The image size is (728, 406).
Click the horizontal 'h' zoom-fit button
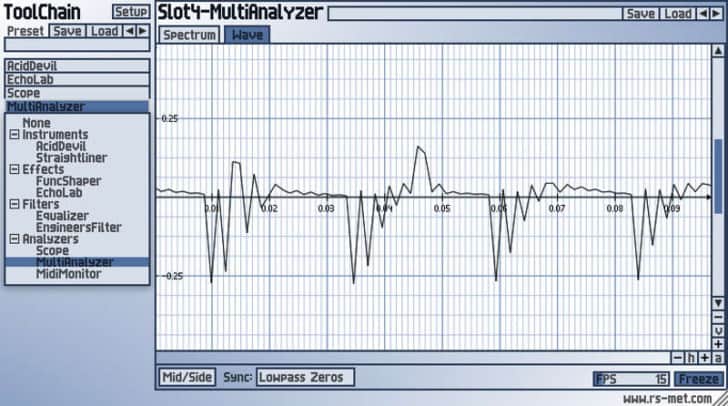point(691,358)
